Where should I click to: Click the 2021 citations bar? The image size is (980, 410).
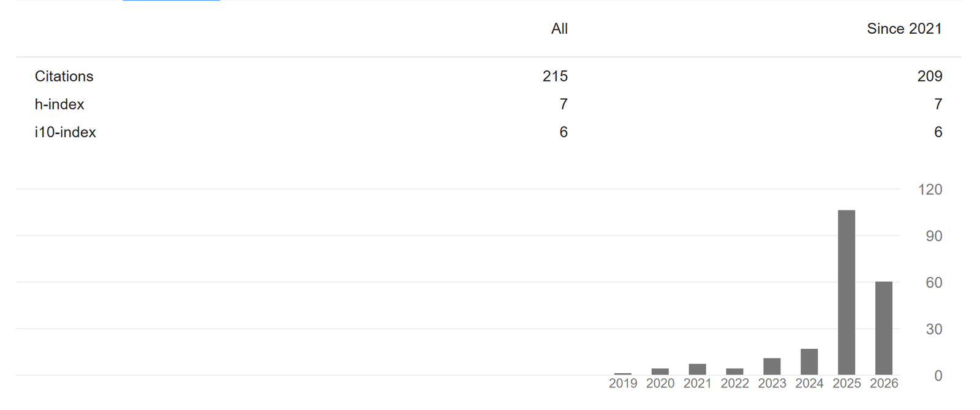click(x=697, y=370)
